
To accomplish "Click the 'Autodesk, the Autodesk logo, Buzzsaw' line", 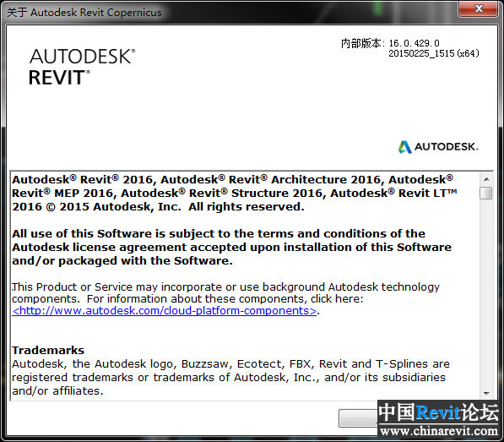I will click(x=230, y=364).
